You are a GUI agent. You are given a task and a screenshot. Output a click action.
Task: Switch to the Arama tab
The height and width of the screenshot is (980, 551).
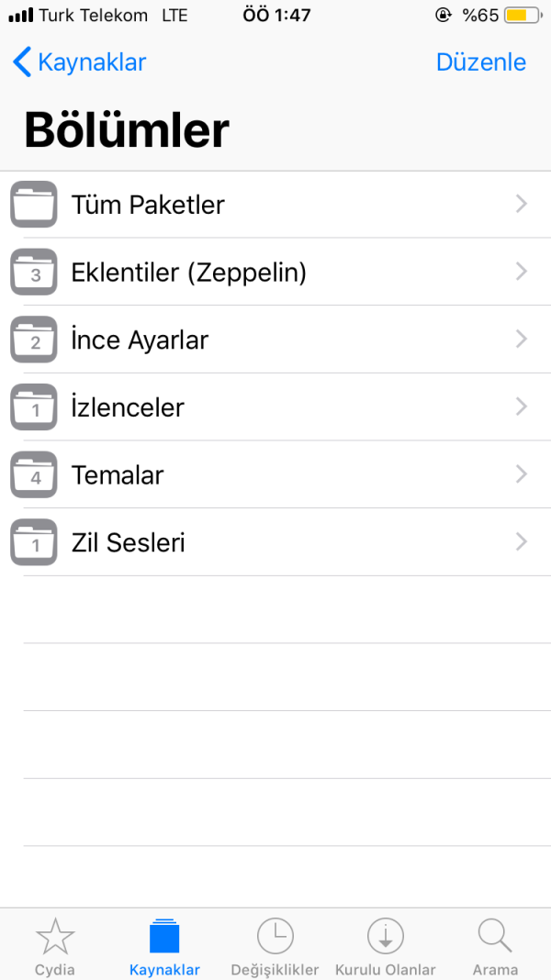(495, 945)
